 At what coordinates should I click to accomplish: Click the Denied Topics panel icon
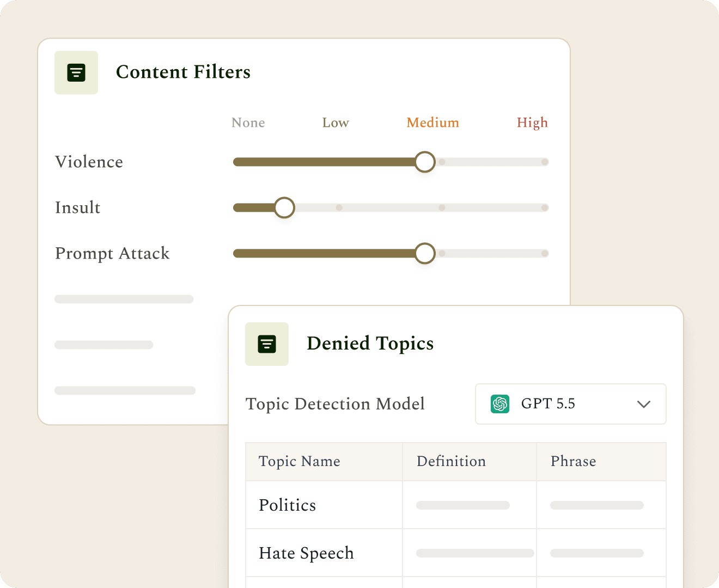267,344
